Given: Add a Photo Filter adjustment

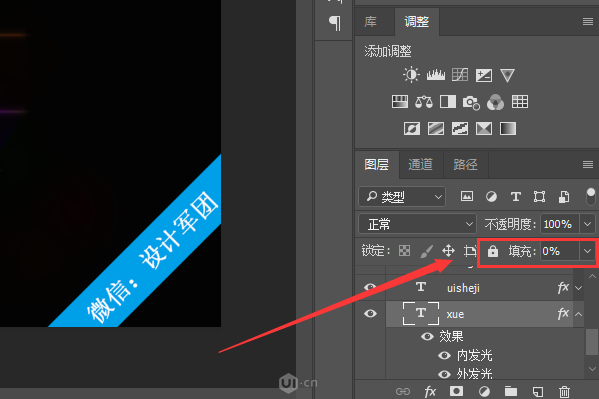Looking at the screenshot, I should point(471,102).
